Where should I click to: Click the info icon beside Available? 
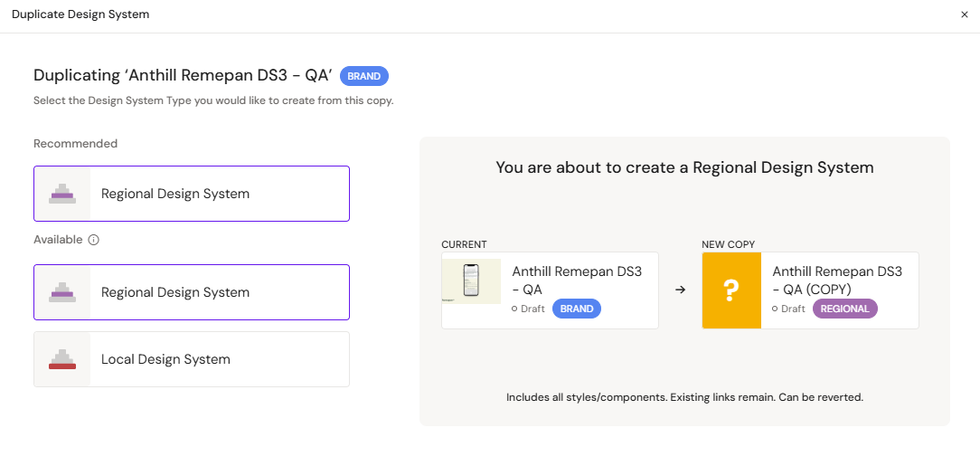click(x=93, y=240)
